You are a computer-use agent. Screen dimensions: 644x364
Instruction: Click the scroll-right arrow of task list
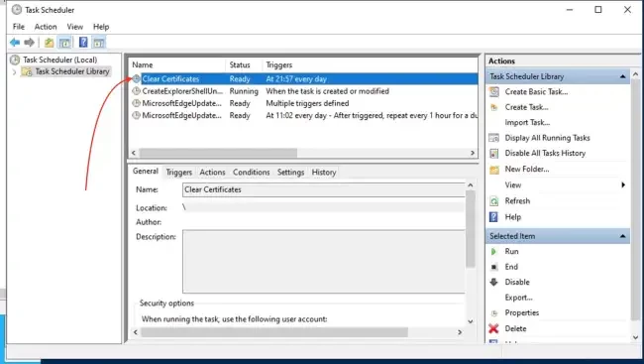(x=473, y=153)
